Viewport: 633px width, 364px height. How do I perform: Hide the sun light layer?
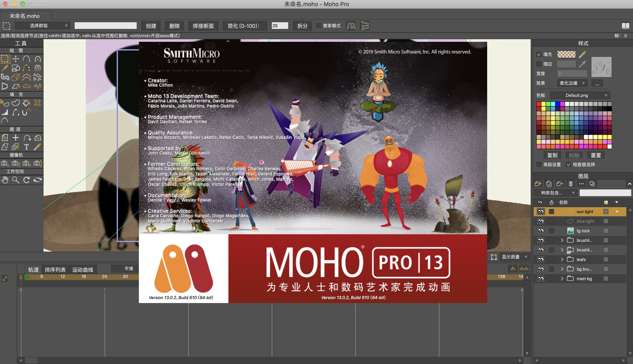click(x=541, y=212)
